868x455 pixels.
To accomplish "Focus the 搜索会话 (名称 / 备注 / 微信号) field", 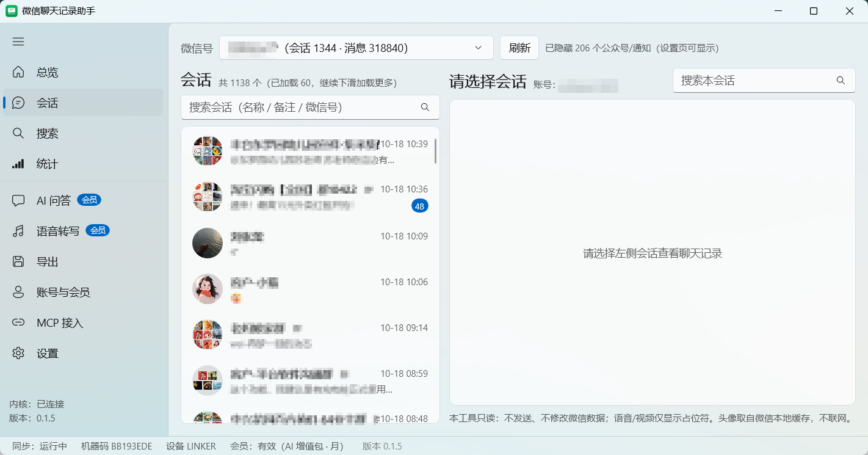I will [310, 107].
